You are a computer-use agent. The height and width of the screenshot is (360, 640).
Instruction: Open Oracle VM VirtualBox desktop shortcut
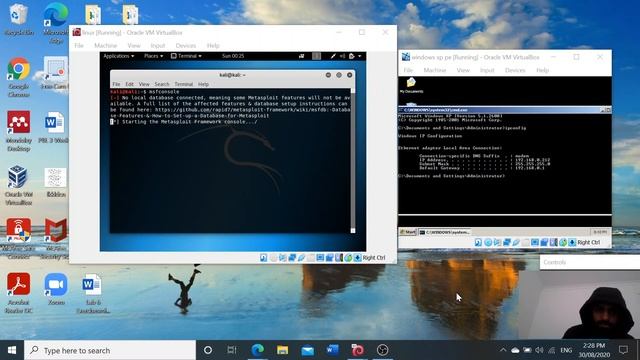(x=18, y=185)
